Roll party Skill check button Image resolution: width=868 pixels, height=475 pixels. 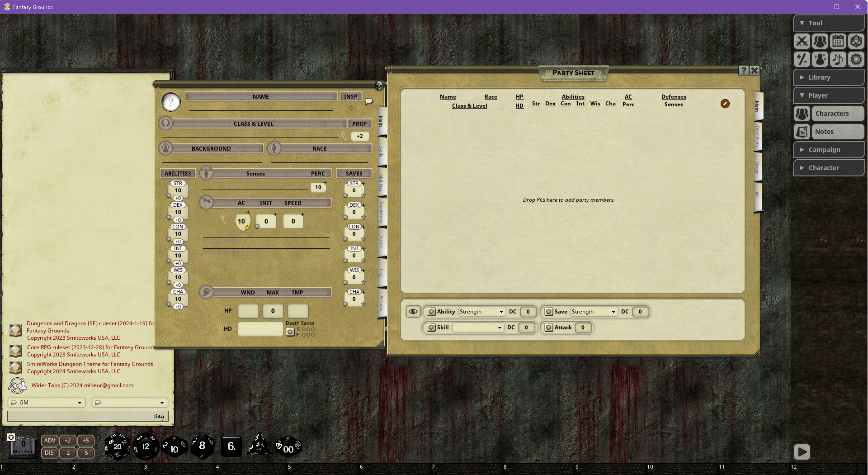pyautogui.click(x=431, y=328)
